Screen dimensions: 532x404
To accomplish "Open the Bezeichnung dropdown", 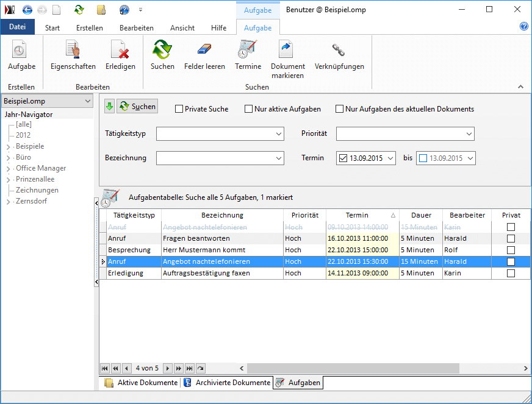I will [279, 158].
